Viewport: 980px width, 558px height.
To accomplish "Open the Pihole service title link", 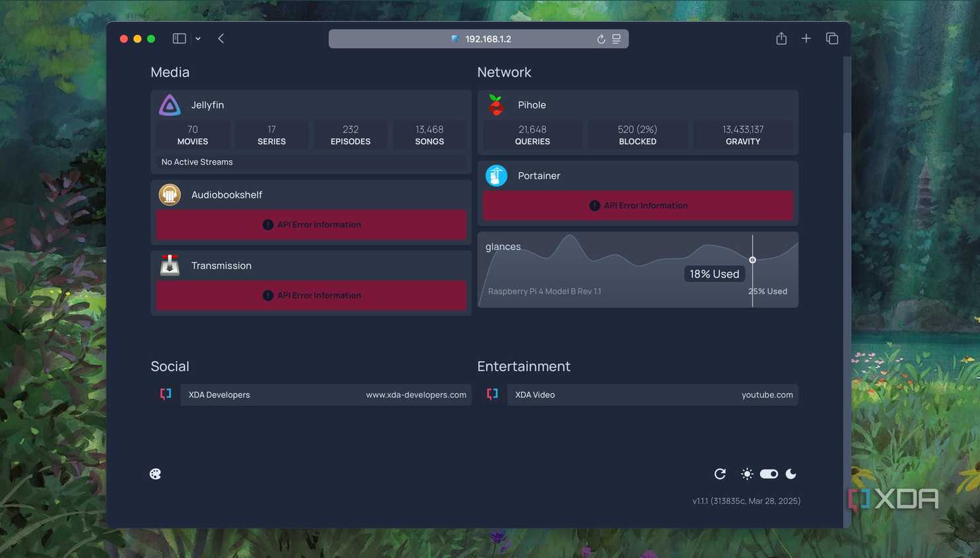I will pos(532,105).
